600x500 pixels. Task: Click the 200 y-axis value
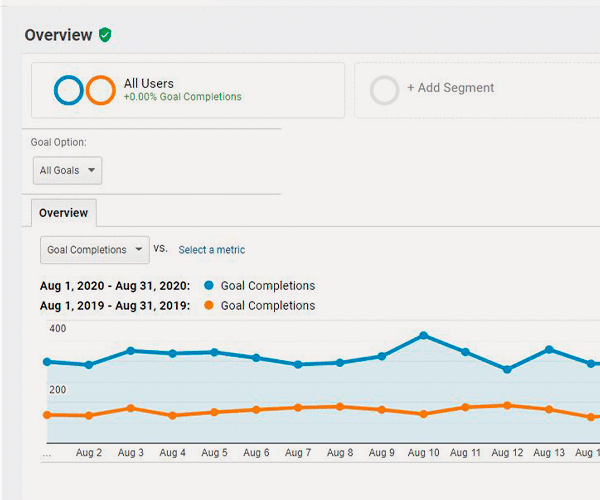pos(57,389)
